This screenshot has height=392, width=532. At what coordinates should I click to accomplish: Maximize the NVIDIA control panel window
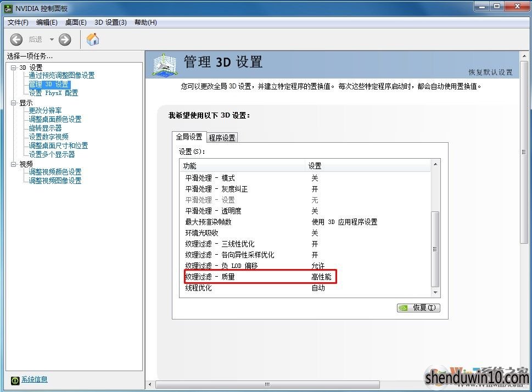point(497,7)
